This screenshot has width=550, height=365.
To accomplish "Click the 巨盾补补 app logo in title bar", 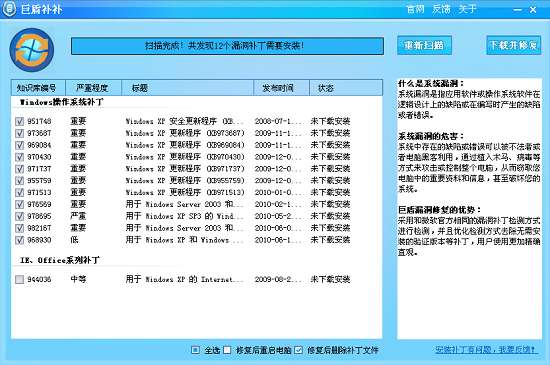I will [x=8, y=8].
